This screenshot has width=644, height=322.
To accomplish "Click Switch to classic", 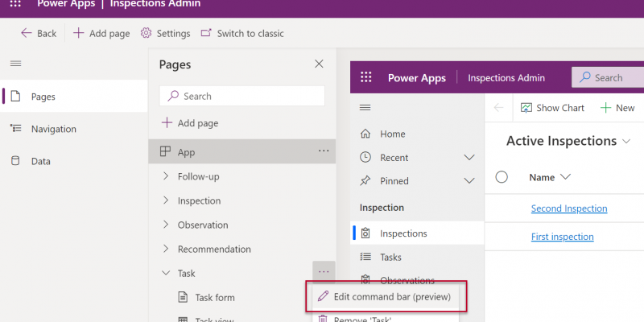I will coord(242,33).
